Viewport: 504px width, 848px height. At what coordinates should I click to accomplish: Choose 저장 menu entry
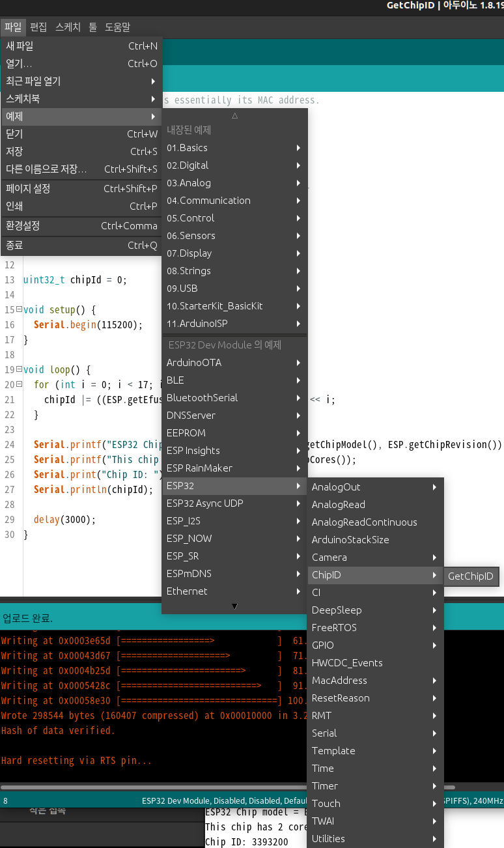(81, 152)
